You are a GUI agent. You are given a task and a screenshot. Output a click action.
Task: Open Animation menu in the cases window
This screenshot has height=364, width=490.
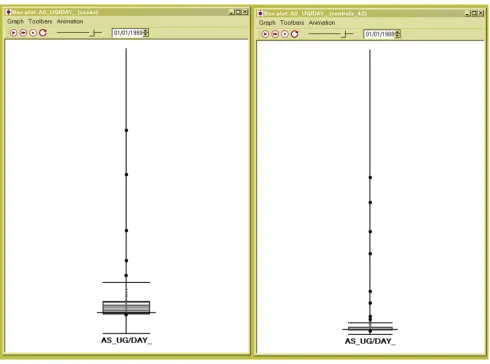pyautogui.click(x=70, y=21)
